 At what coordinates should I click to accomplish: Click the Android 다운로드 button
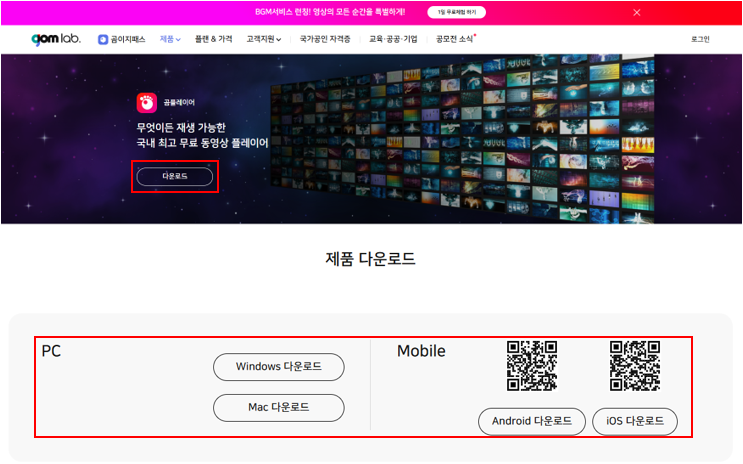pos(532,421)
